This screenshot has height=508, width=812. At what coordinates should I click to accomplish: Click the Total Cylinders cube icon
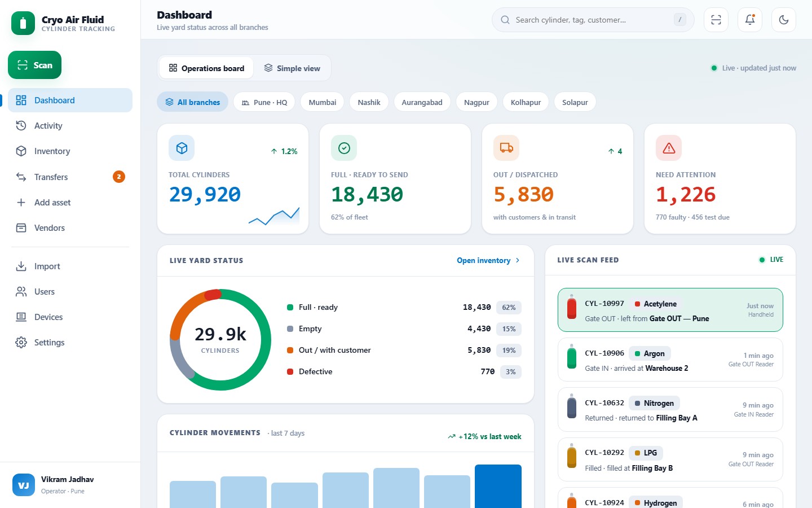182,148
